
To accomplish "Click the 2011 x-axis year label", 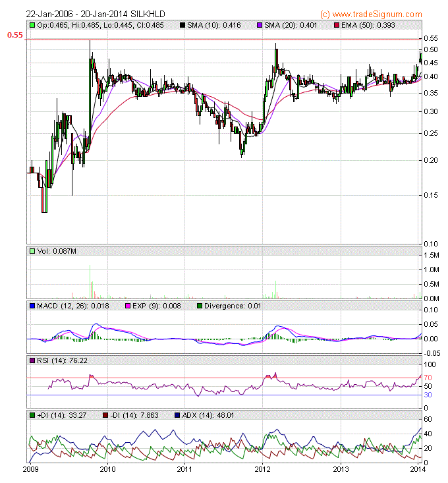I will pos(184,469).
